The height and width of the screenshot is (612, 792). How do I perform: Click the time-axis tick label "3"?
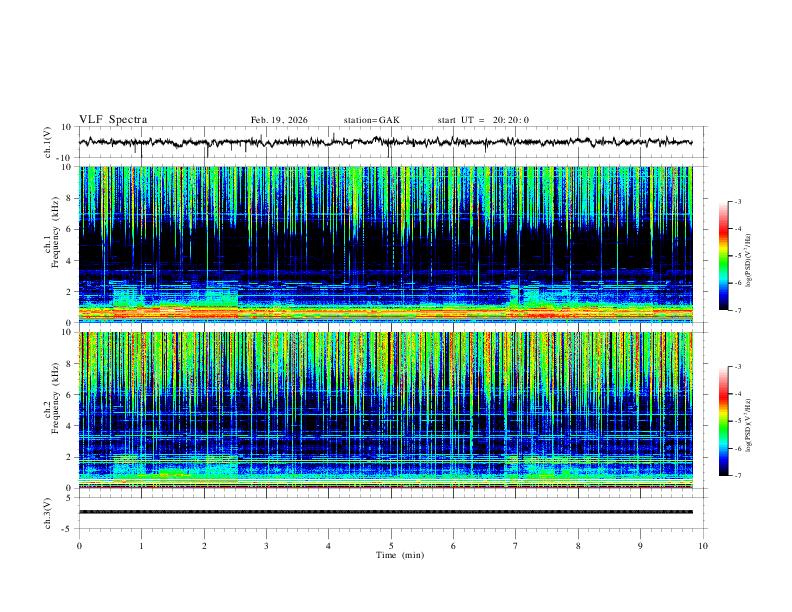click(266, 546)
